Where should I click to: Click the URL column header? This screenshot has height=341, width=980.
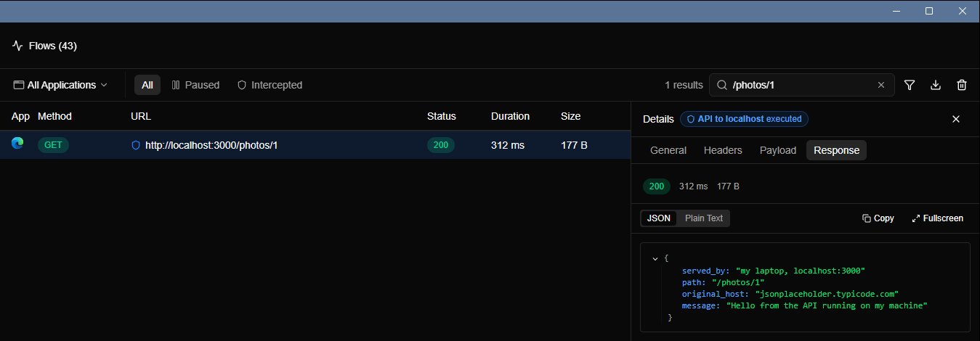coord(141,116)
